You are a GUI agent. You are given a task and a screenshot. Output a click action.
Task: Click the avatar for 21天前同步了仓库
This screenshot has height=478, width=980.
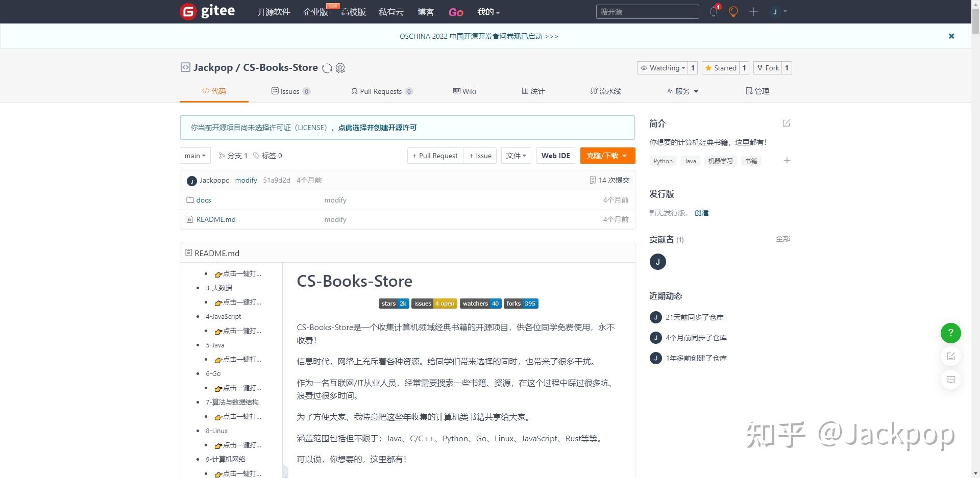[x=655, y=317]
